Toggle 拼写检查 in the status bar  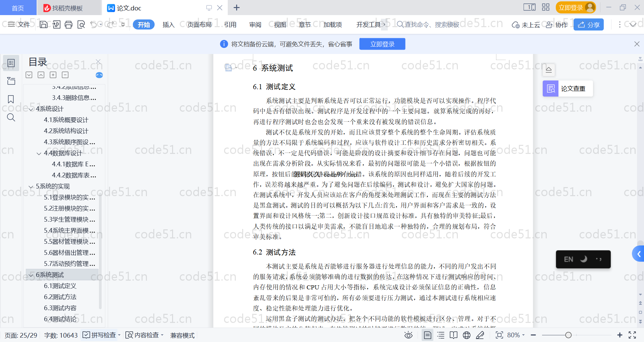coord(100,335)
